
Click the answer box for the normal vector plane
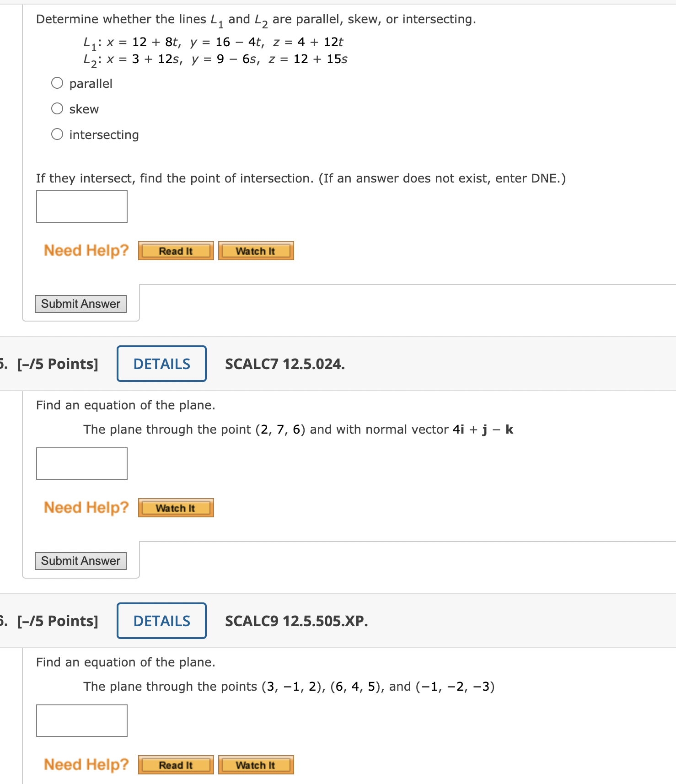pos(81,463)
